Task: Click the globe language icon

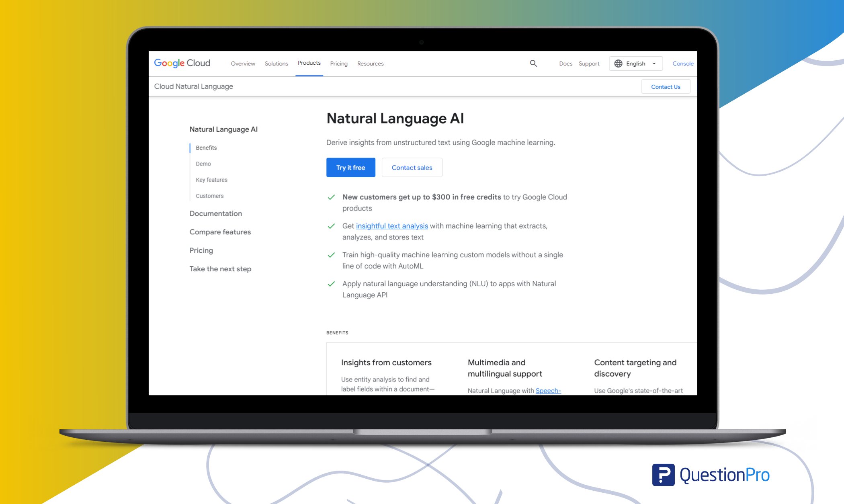Action: pos(618,64)
